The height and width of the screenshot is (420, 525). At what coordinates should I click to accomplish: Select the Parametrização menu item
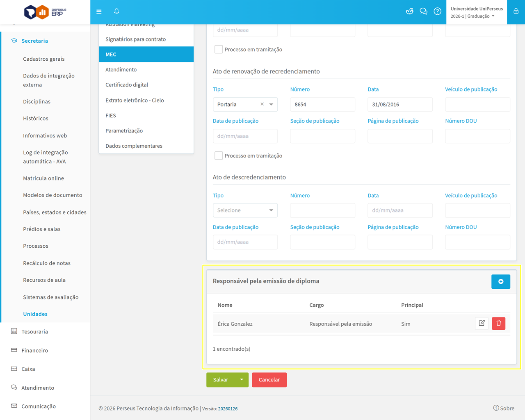(124, 131)
